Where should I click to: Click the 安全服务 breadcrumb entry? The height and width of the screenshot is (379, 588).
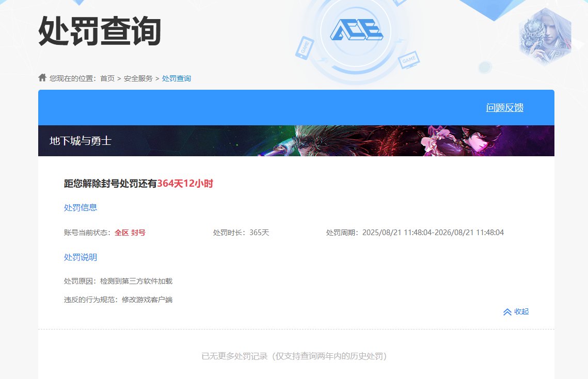pos(140,78)
